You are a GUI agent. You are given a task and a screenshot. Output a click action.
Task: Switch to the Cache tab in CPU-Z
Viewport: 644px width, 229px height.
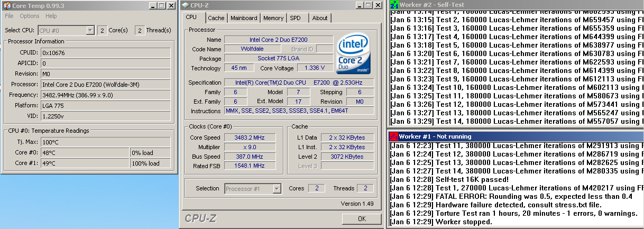coord(216,18)
